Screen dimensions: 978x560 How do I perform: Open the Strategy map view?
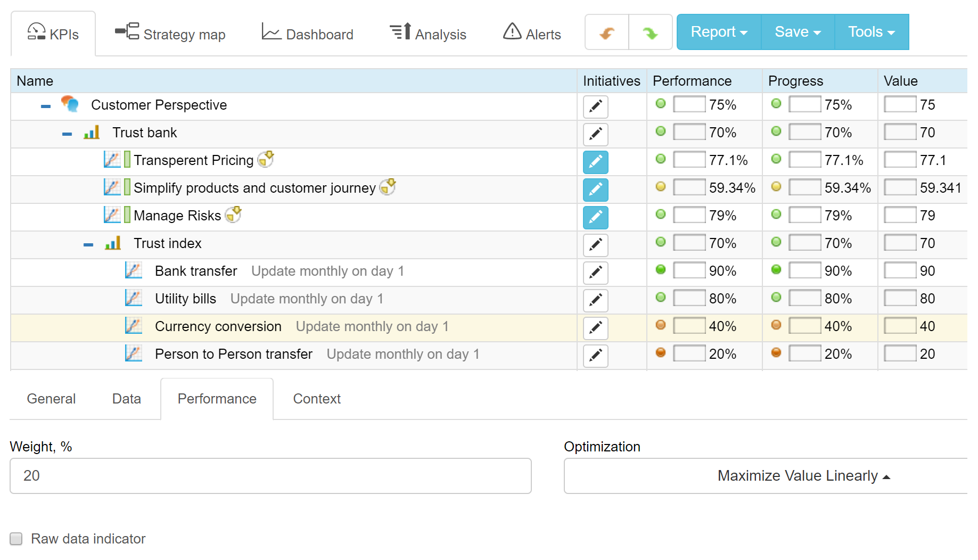tap(169, 34)
